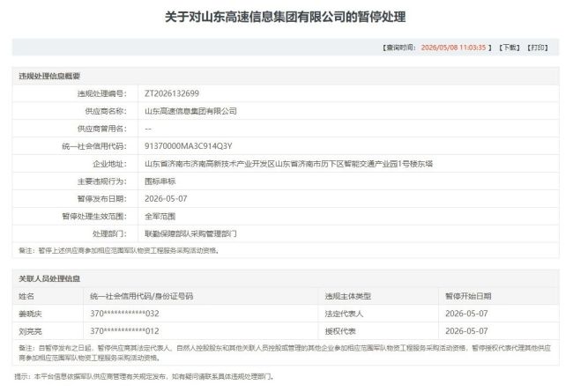Select the scope value 全军范围
Image resolution: width=573 pixels, height=392 pixels.
160,217
